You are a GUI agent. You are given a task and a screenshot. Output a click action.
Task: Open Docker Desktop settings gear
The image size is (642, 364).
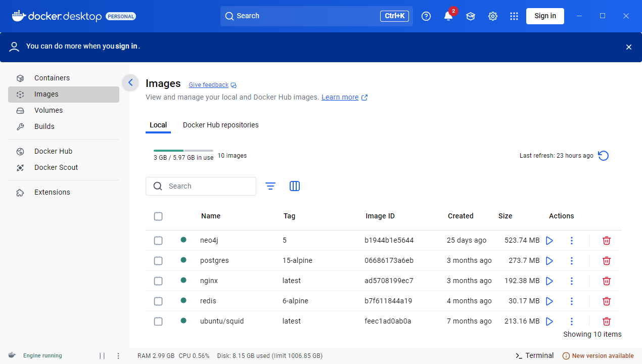(x=493, y=16)
